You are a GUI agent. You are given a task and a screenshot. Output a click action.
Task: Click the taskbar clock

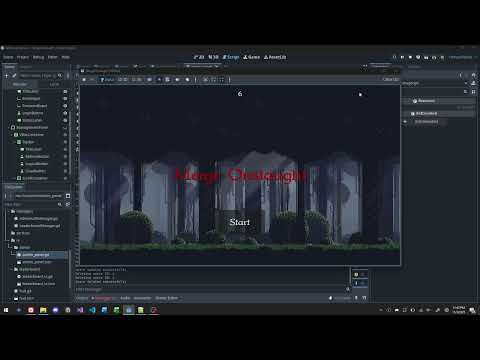coord(459,310)
